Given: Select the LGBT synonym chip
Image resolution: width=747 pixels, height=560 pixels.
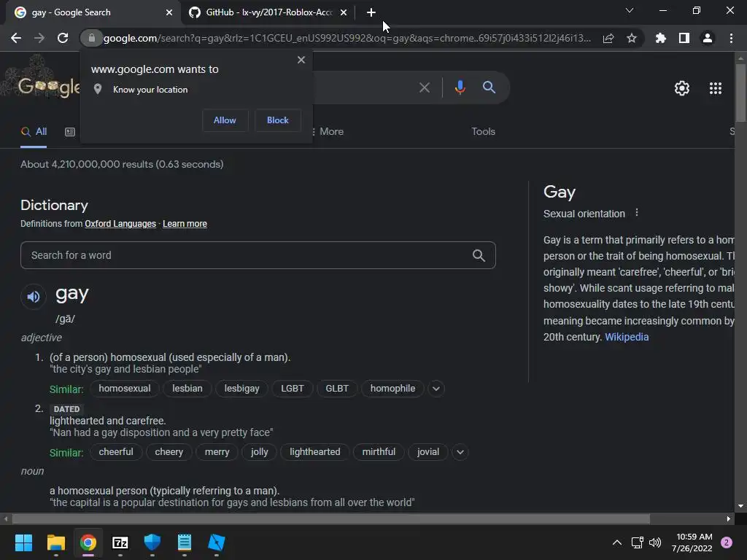Looking at the screenshot, I should coord(292,389).
